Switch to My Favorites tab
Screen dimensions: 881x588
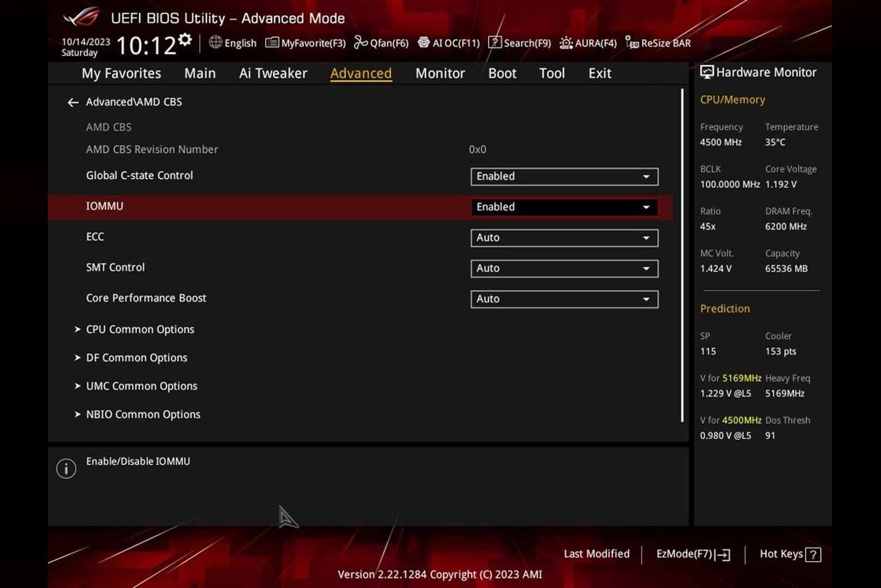click(121, 73)
